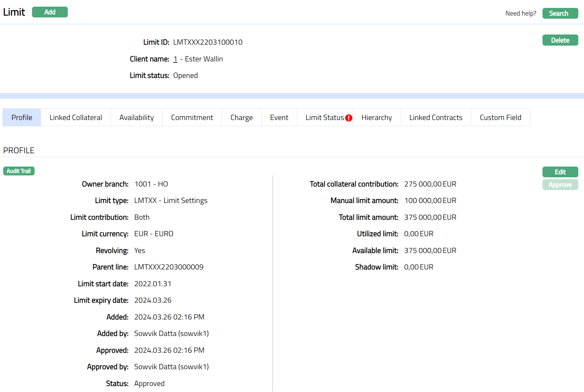Open the Audit Trail
584x392 pixels.
(x=19, y=171)
